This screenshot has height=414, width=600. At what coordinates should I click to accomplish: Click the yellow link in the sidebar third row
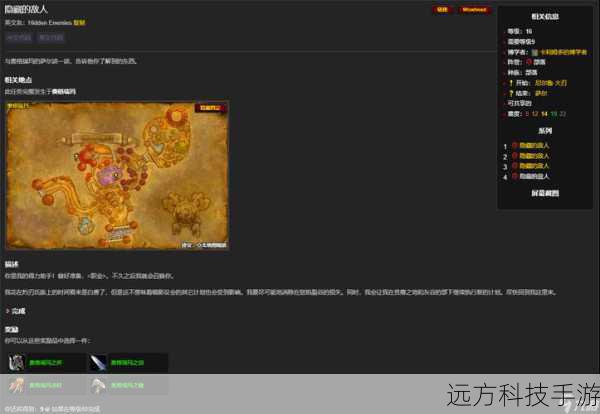pyautogui.click(x=563, y=52)
